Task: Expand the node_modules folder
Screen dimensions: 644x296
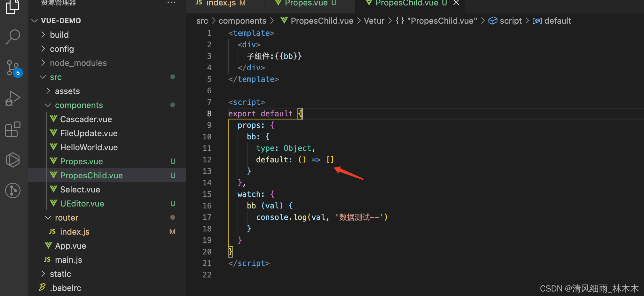Action: (x=43, y=63)
